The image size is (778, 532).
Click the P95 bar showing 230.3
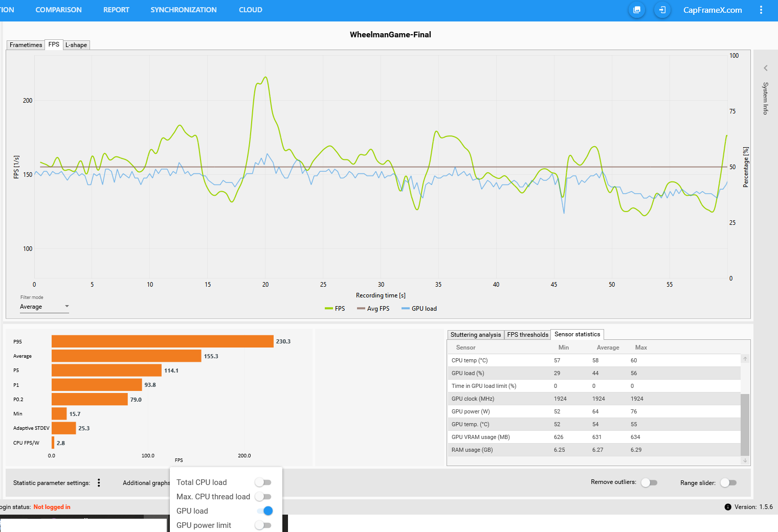point(163,341)
